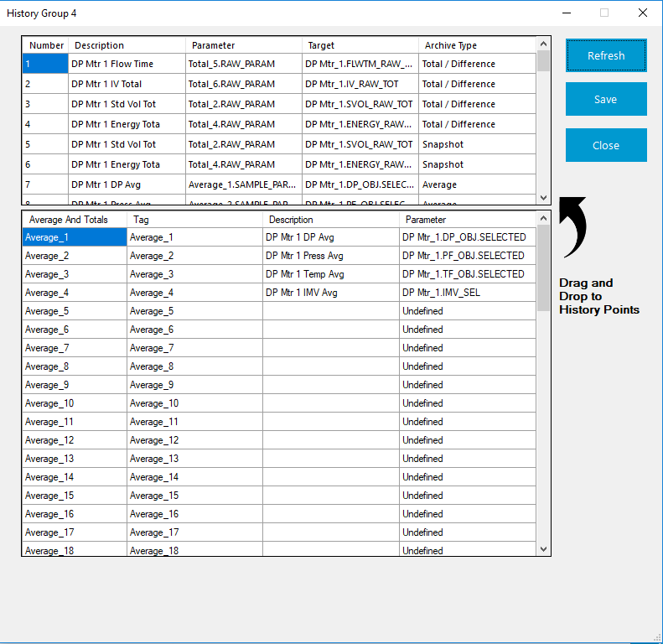Click the DP Mtr_1.IMV_SEL parameter cell
663x644 pixels.
point(468,293)
